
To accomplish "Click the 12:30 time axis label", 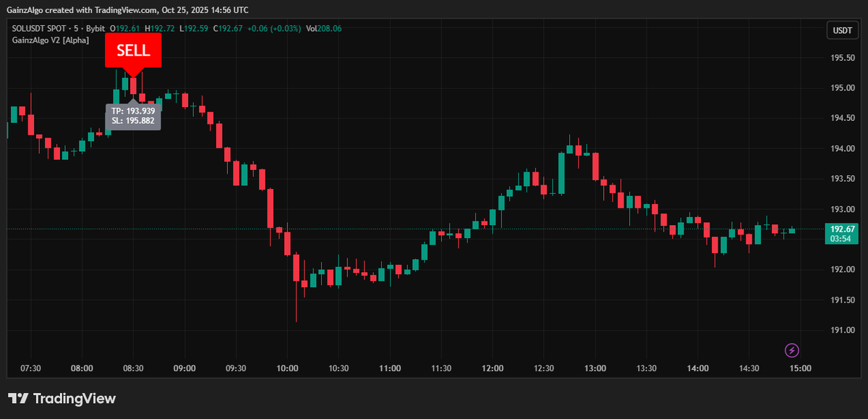I will (x=544, y=368).
